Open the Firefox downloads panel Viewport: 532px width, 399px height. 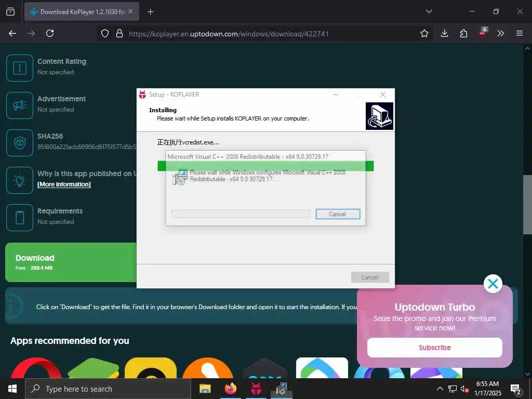coord(445,33)
